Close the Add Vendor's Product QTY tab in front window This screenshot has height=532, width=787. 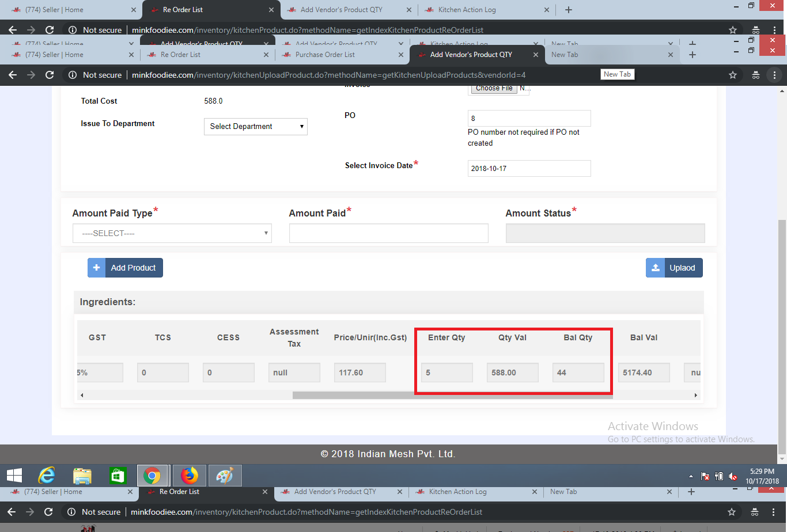click(536, 55)
